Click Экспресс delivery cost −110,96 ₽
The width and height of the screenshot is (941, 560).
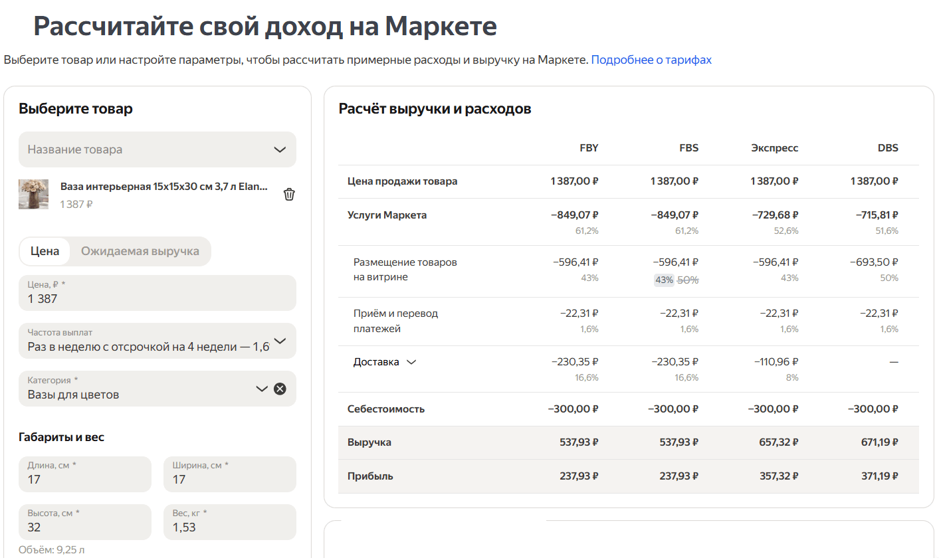pyautogui.click(x=776, y=362)
